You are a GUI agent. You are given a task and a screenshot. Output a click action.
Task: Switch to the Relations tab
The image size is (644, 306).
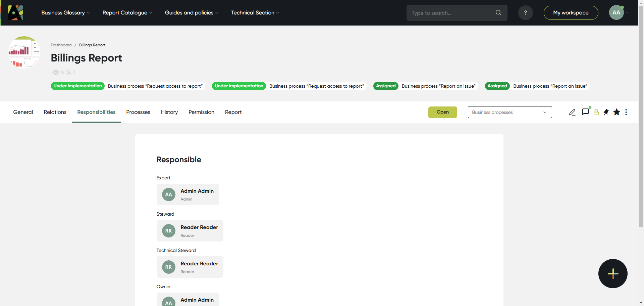coord(55,112)
